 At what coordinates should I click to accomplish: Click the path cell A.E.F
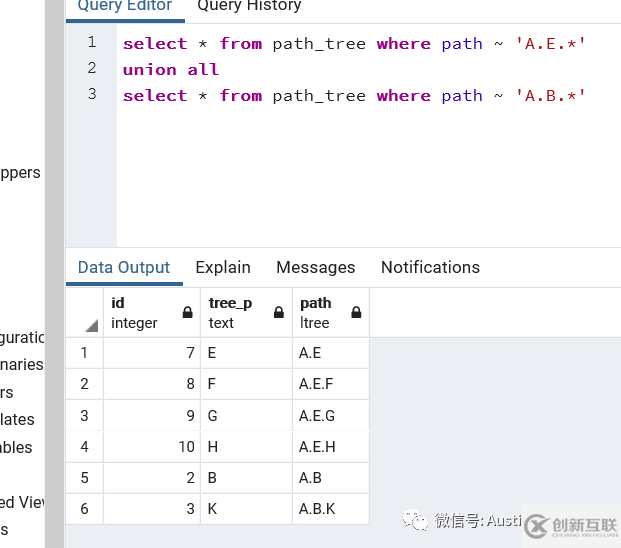point(331,384)
